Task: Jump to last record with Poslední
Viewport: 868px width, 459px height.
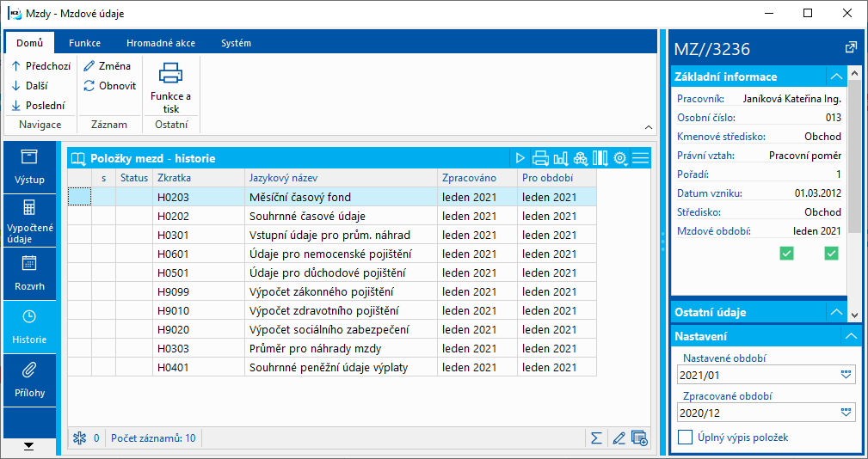Action: coord(38,106)
